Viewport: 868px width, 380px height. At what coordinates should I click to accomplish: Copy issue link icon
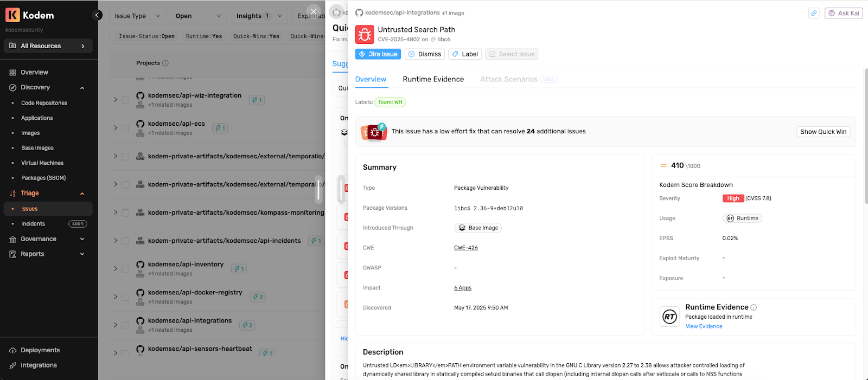tap(814, 13)
